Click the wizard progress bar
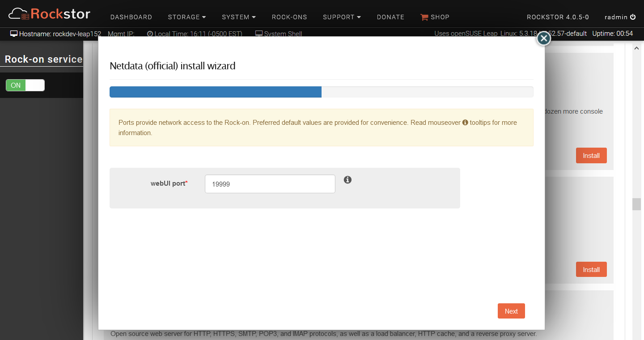Viewport: 644px width, 340px height. coord(321,92)
